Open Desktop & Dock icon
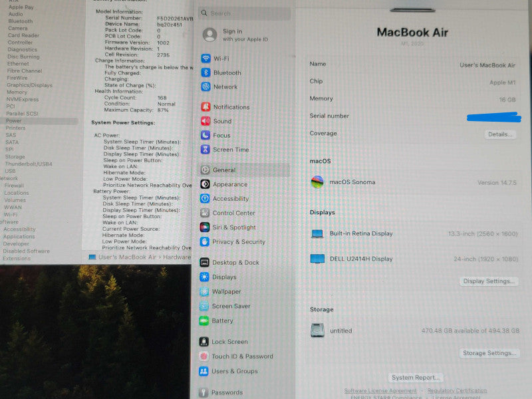This screenshot has width=532, height=399. [x=204, y=262]
